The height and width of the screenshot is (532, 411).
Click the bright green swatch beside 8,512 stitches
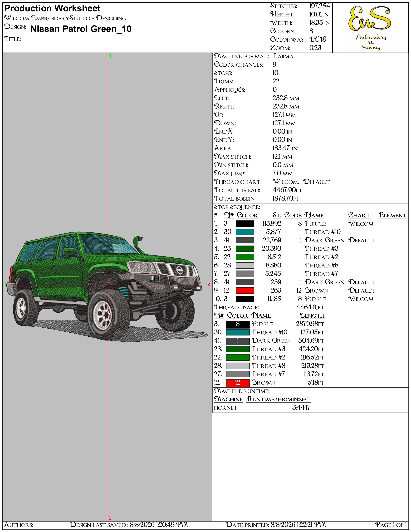245,257
